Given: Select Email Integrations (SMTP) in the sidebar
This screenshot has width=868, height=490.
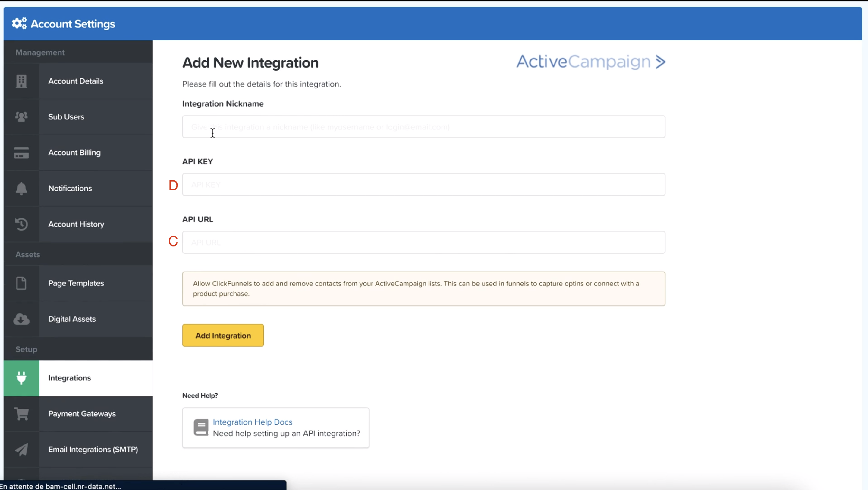Looking at the screenshot, I should [x=93, y=449].
